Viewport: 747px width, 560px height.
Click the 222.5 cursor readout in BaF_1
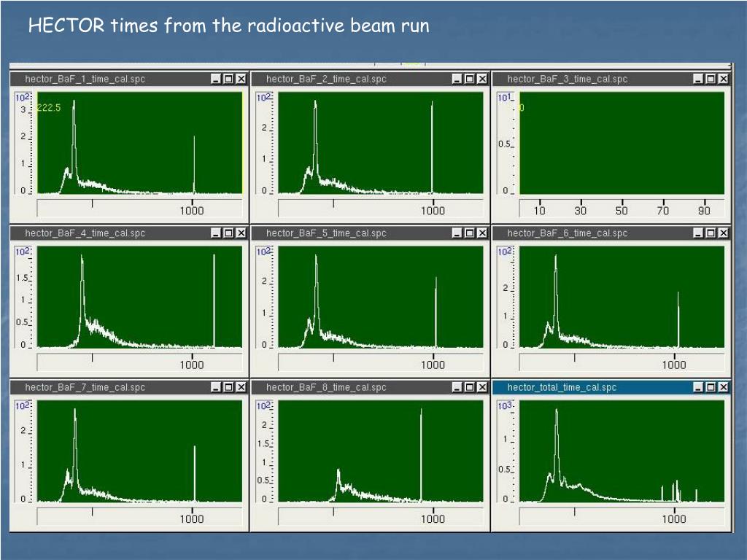[49, 108]
